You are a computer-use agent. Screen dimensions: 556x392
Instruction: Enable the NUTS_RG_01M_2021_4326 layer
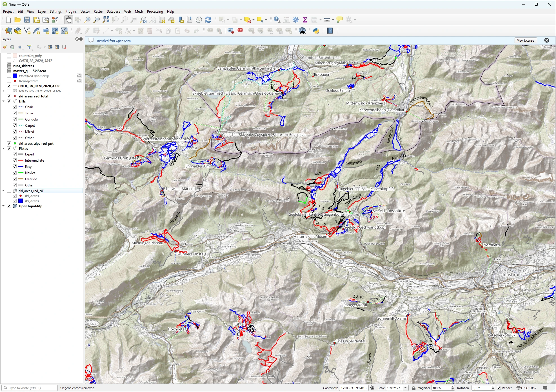click(x=9, y=91)
